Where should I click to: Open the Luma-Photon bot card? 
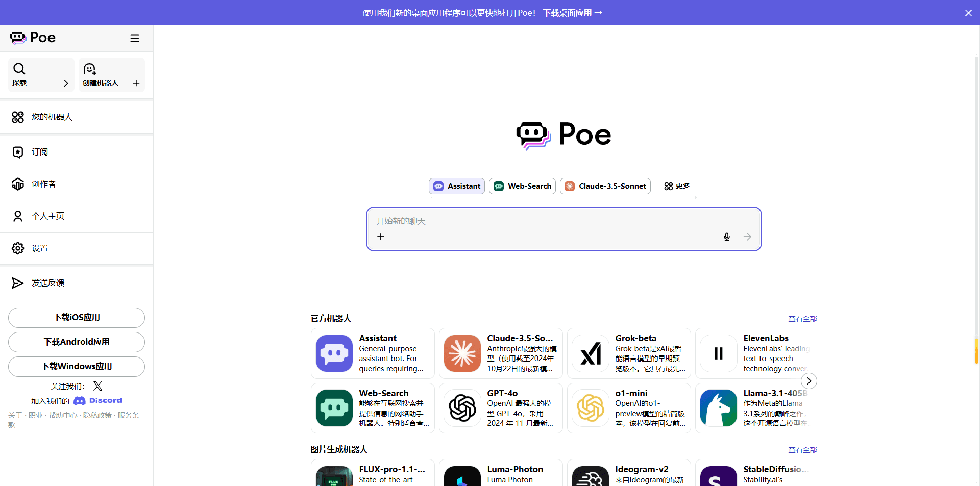(501, 473)
